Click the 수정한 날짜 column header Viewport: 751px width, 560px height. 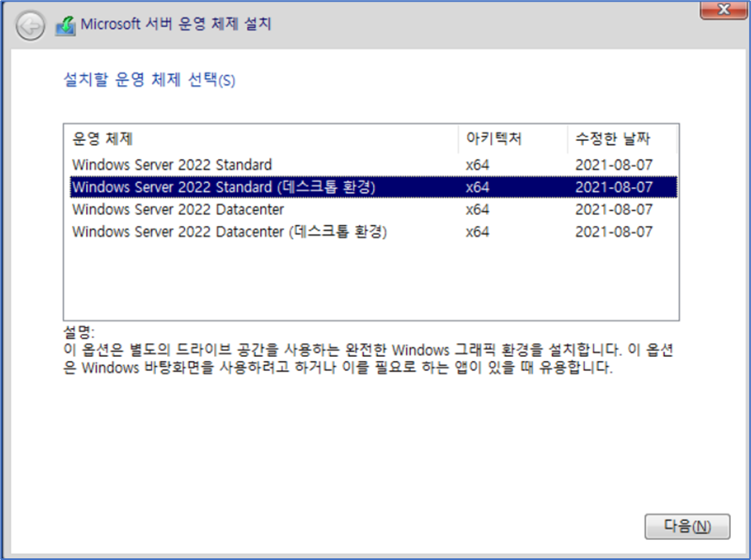[622, 139]
